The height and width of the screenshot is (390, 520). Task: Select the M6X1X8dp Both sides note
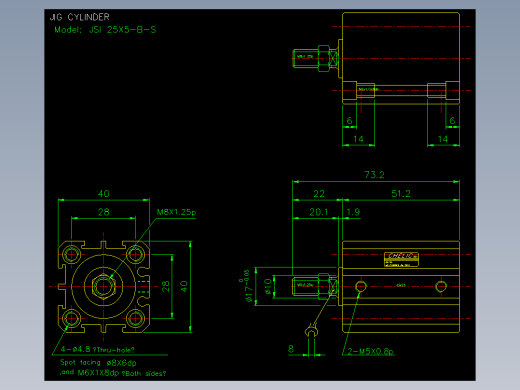(x=122, y=373)
